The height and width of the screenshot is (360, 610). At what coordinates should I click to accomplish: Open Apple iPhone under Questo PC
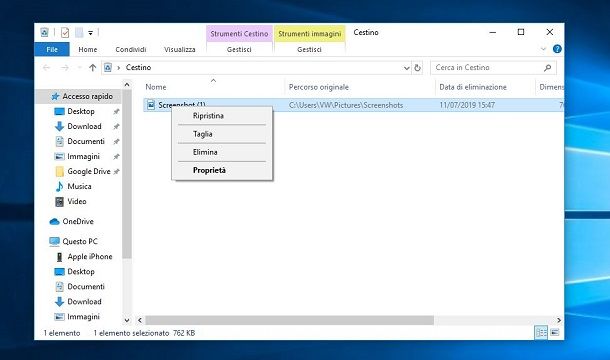[89, 257]
